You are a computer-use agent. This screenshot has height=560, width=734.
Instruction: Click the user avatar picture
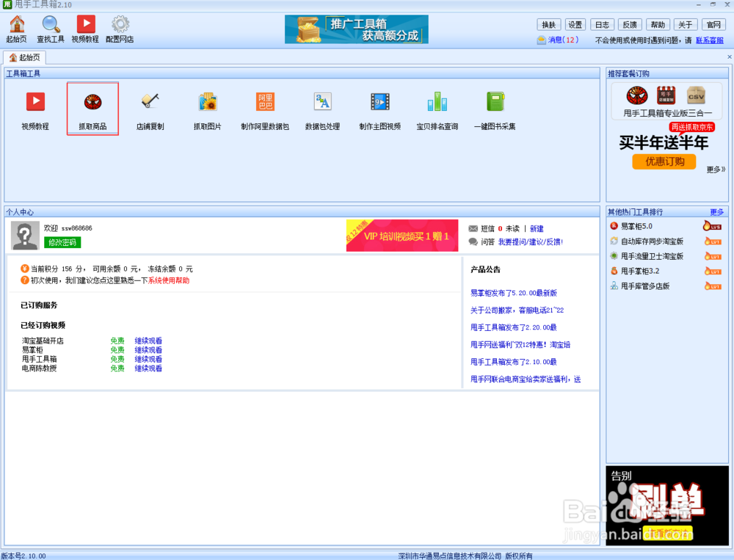coord(25,236)
